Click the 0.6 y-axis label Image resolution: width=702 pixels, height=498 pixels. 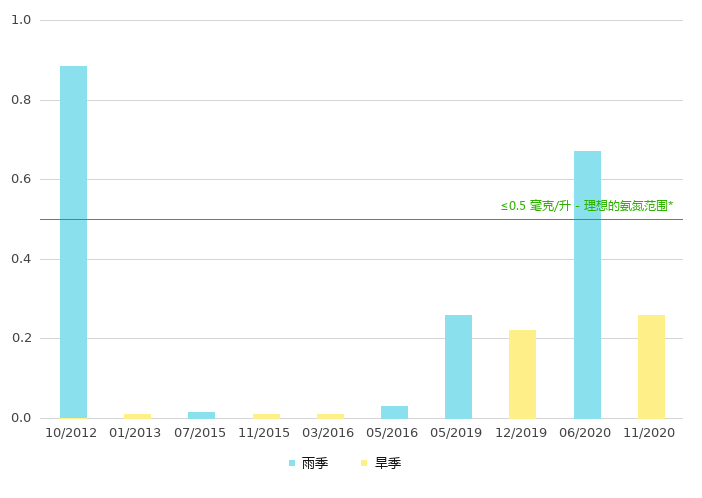click(x=21, y=179)
